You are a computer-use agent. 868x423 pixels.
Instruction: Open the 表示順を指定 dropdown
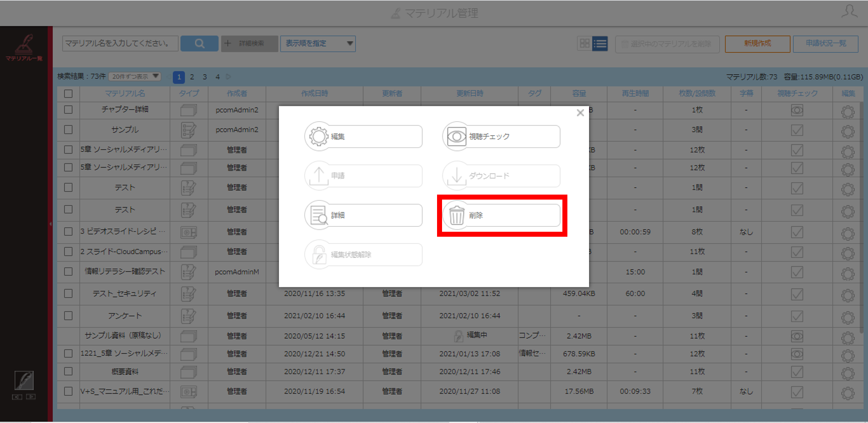click(x=318, y=43)
